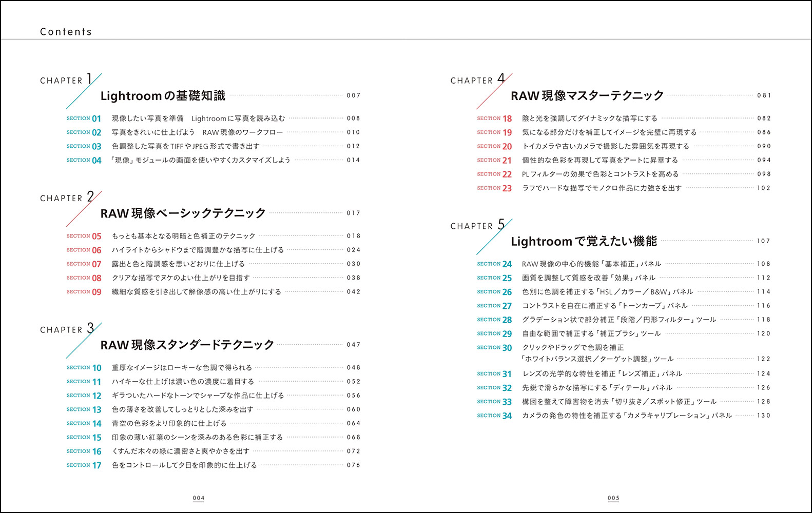Open Chapter 4 RAW現像マスターテクニック heading
812x513 pixels.
[x=587, y=96]
